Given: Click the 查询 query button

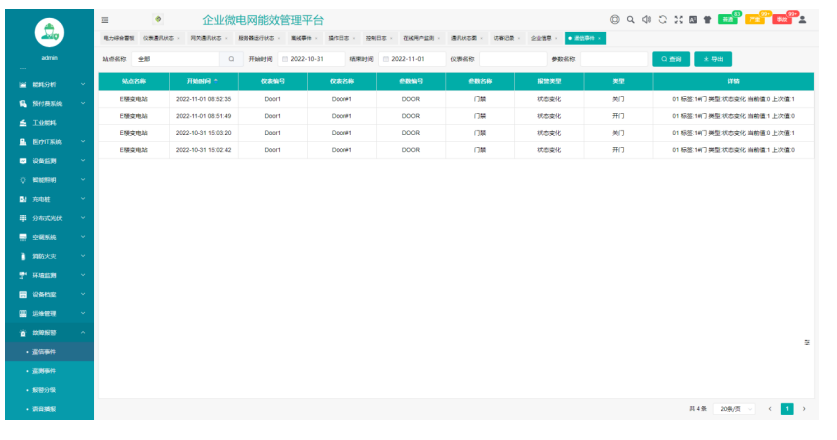Looking at the screenshot, I should pyautogui.click(x=671, y=59).
